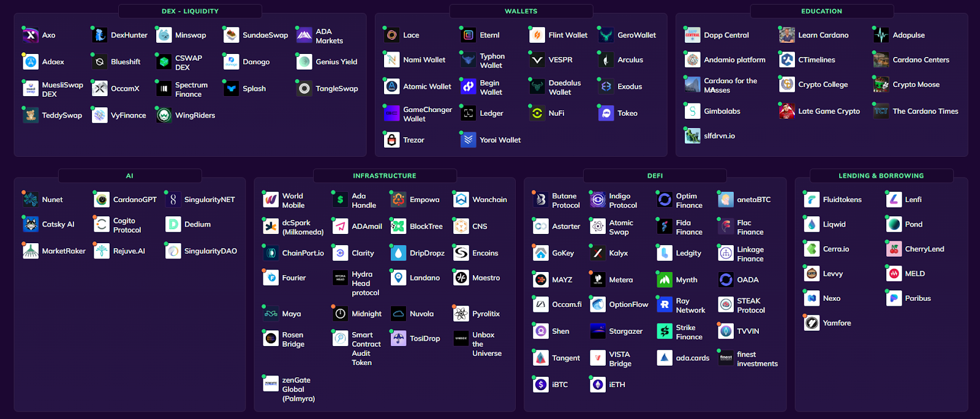Screen dimensions: 980x419
Task: Open the CardanoGPT icon
Action: pyautogui.click(x=102, y=200)
